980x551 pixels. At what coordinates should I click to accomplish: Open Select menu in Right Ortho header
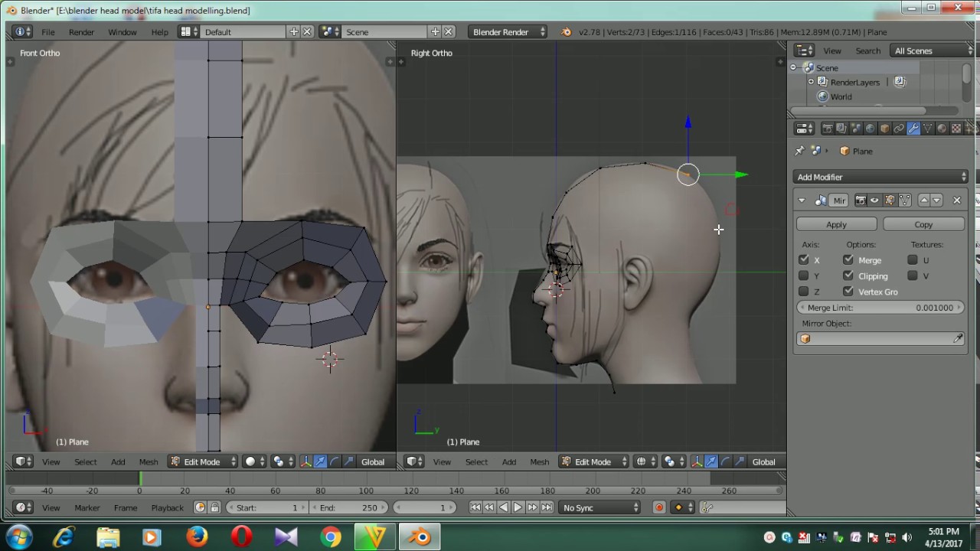click(476, 461)
